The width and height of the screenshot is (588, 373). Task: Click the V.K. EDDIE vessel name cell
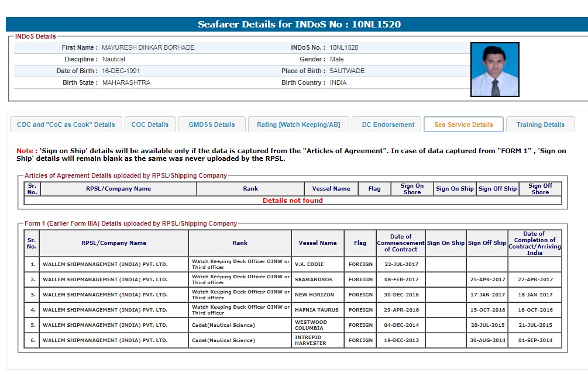pyautogui.click(x=310, y=264)
